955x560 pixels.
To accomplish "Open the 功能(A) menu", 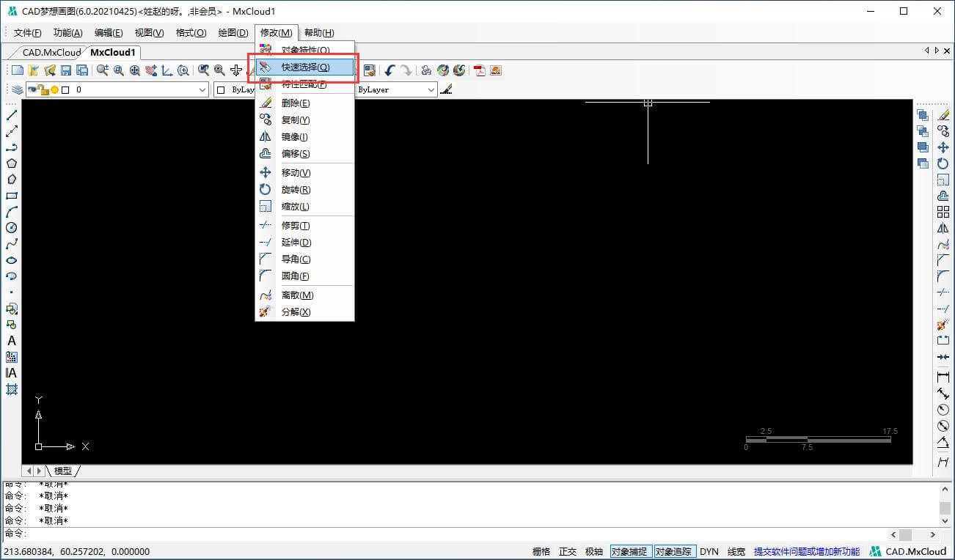I will click(68, 32).
